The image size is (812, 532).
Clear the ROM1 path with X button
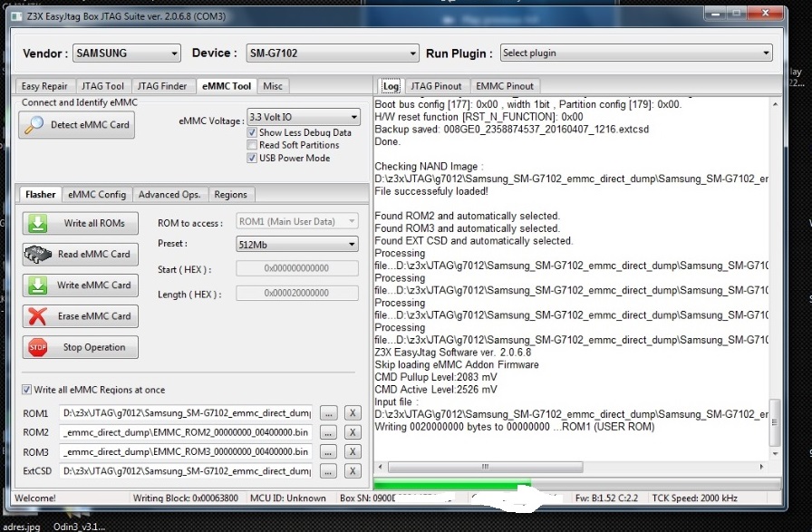[x=353, y=413]
